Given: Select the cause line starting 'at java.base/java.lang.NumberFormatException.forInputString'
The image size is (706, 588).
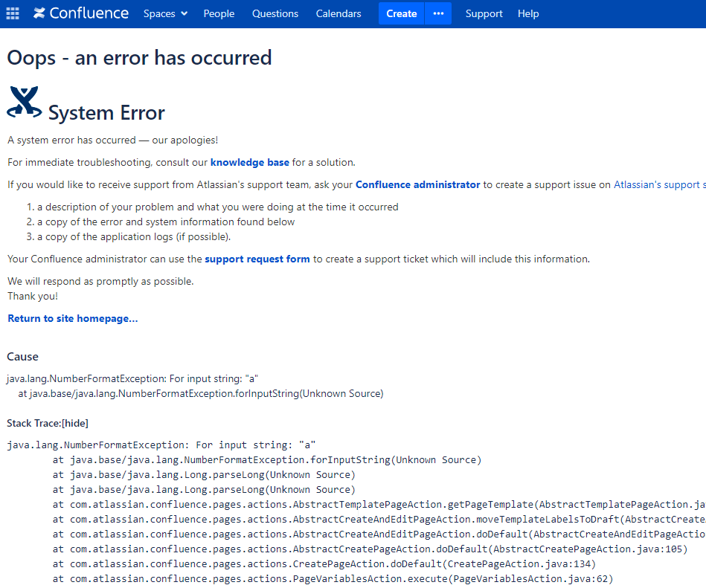Looking at the screenshot, I should (x=201, y=394).
